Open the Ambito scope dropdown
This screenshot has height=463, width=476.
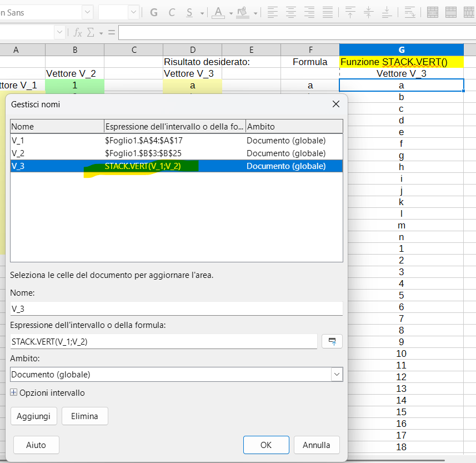tap(337, 375)
